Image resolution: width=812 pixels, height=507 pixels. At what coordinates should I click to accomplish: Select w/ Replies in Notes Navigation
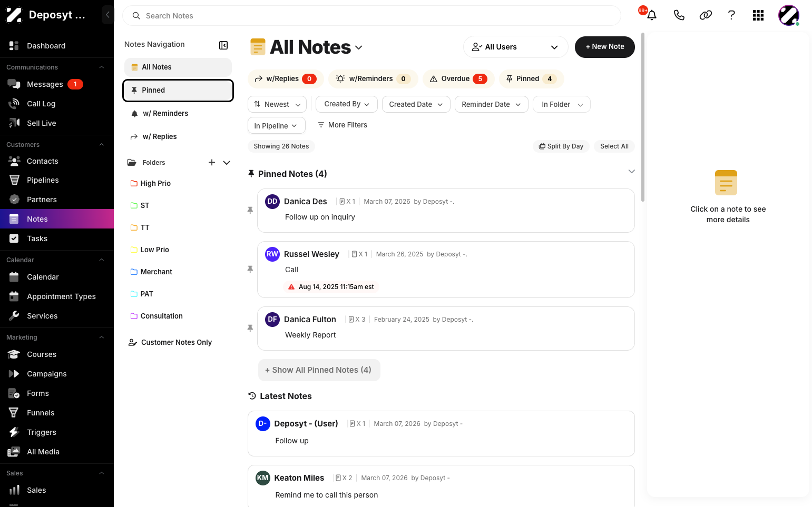point(178,136)
